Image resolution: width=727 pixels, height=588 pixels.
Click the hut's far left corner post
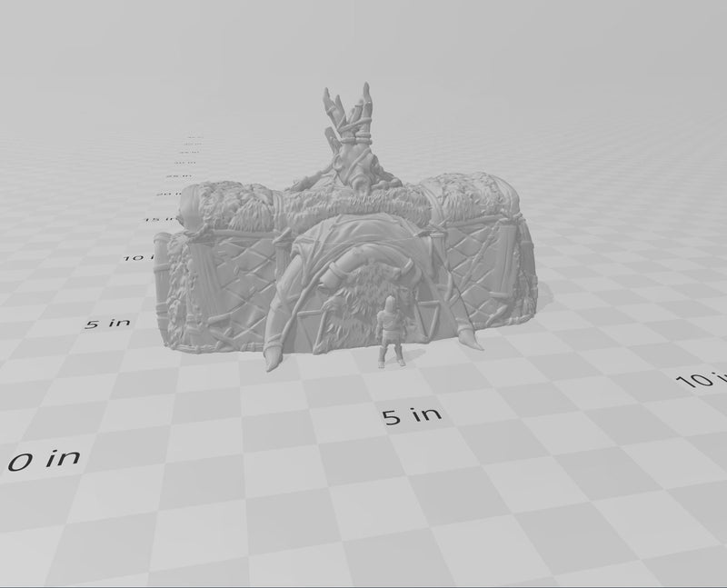pyautogui.click(x=164, y=286)
